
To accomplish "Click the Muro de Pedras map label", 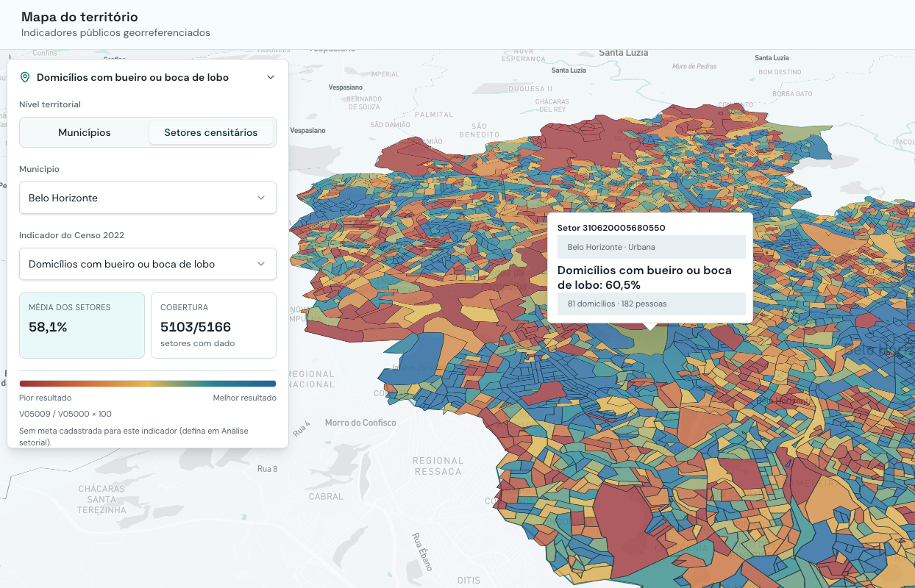I will coord(694,66).
